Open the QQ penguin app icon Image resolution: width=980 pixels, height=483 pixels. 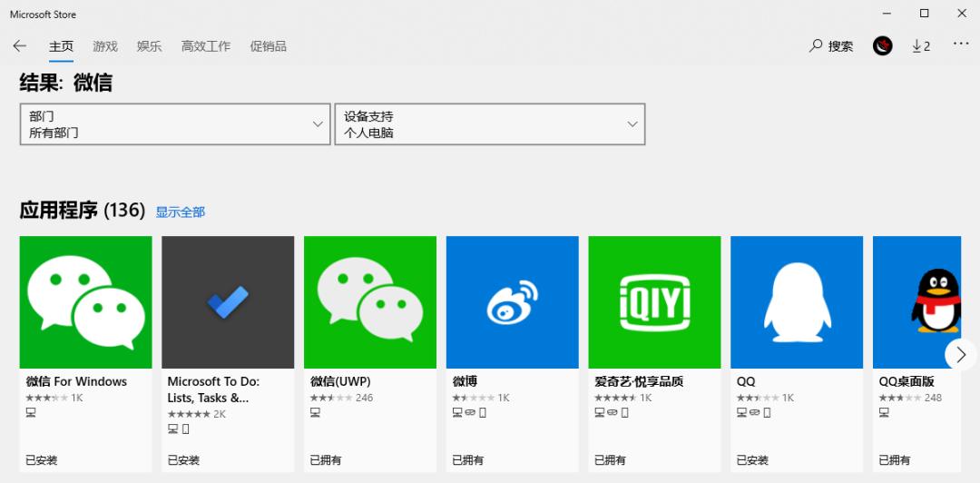(x=797, y=302)
